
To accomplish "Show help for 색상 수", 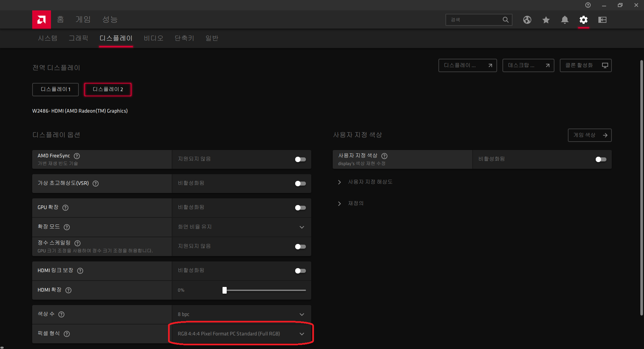I will tap(61, 314).
